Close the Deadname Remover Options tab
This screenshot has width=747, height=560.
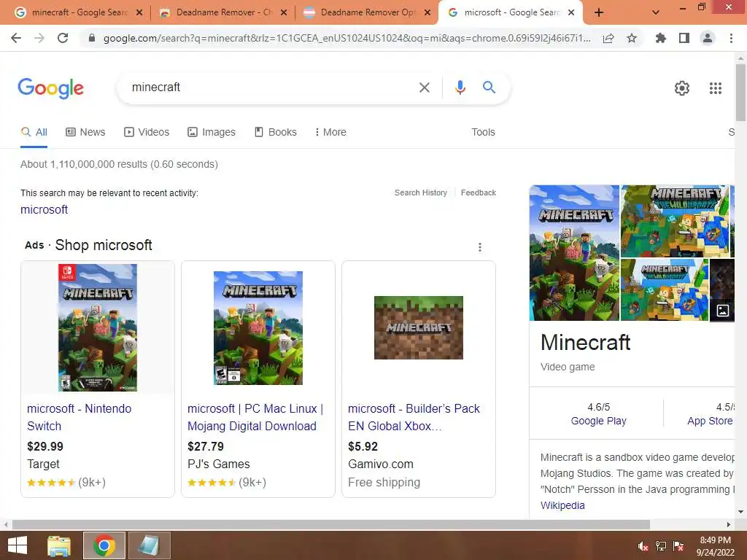point(427,13)
